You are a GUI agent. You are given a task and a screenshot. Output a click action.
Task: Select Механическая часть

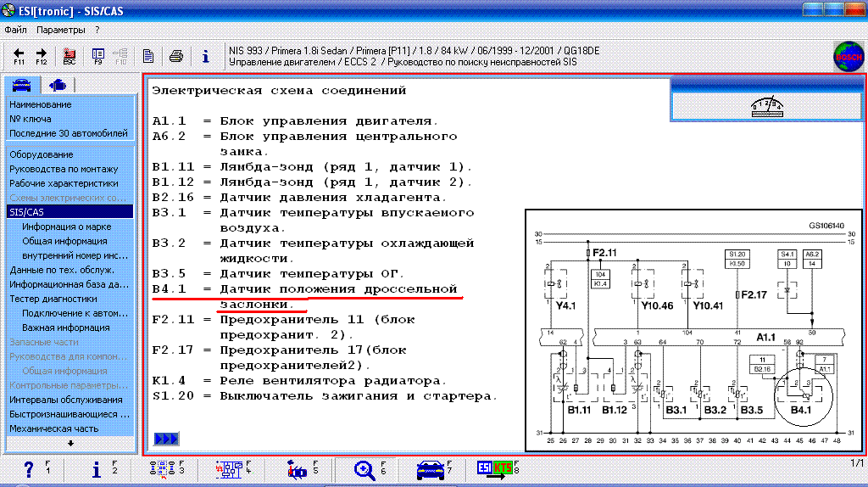coord(53,428)
